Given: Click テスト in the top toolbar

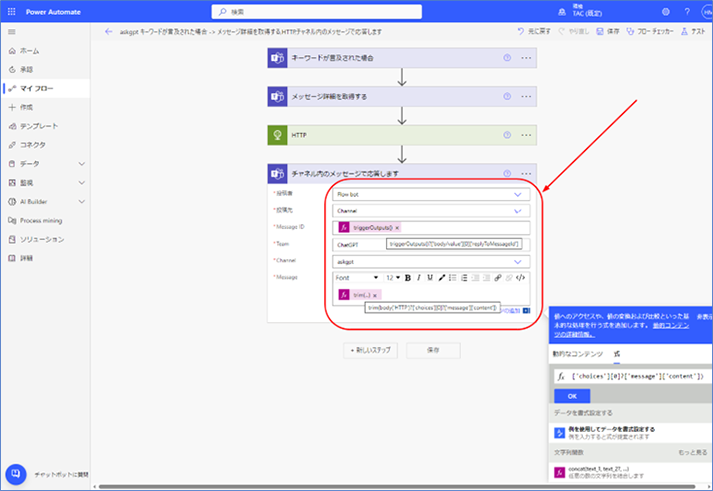Looking at the screenshot, I should click(693, 31).
